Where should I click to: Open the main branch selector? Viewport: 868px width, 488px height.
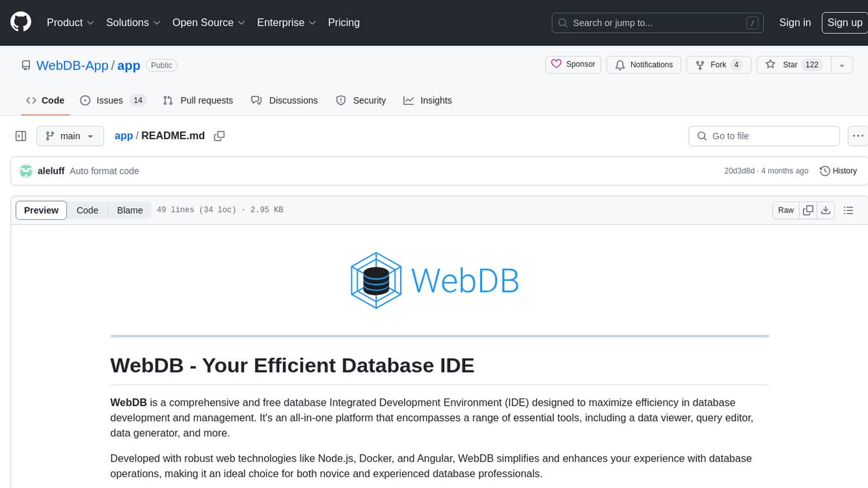70,136
